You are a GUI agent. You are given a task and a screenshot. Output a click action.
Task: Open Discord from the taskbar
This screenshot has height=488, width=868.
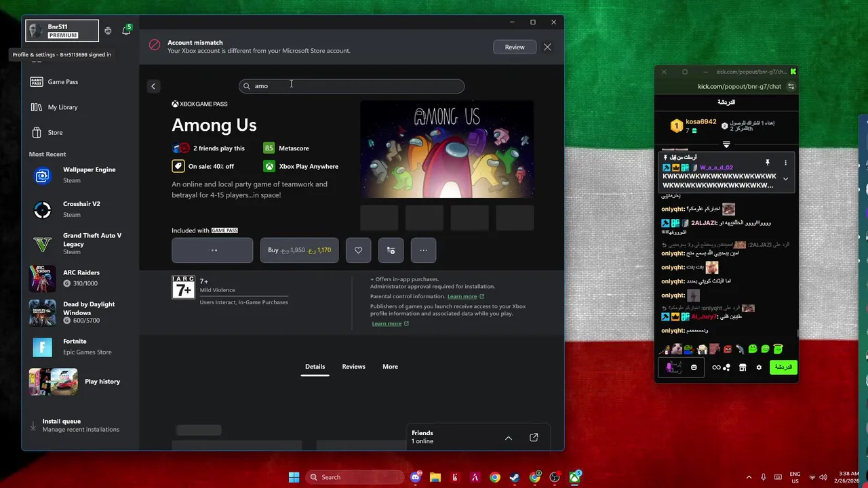(x=416, y=477)
